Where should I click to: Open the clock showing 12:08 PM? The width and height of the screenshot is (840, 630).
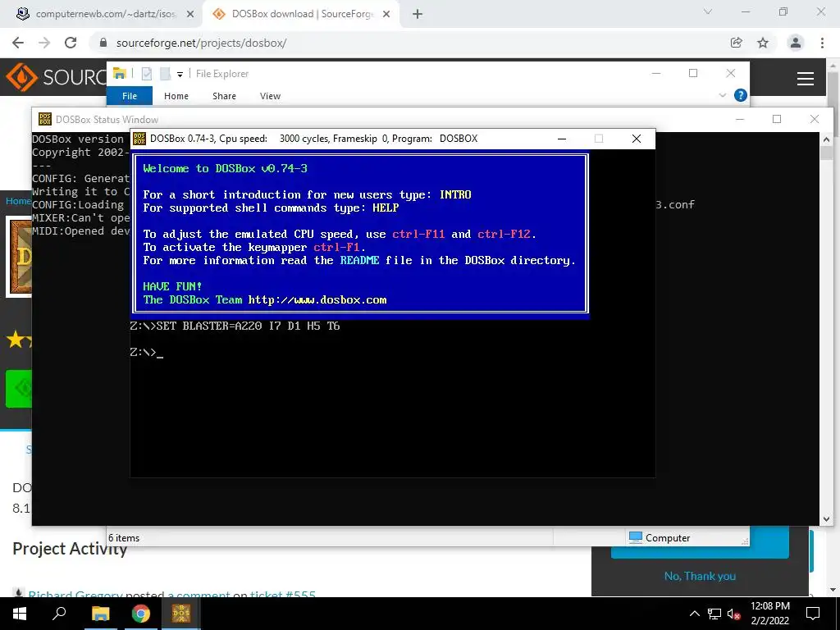coord(769,614)
